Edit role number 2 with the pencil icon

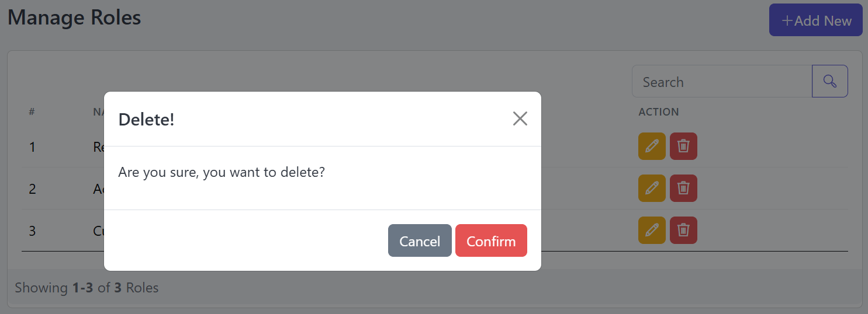click(x=652, y=188)
